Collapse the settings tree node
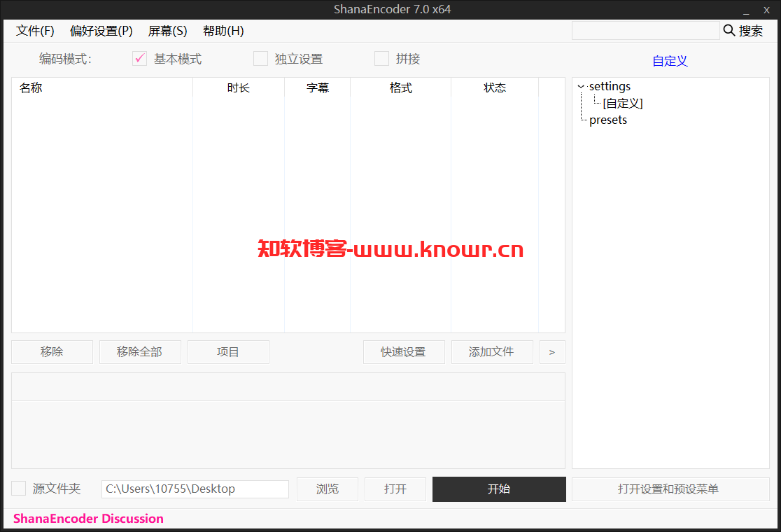Screen dimensions: 781x532 point(581,87)
